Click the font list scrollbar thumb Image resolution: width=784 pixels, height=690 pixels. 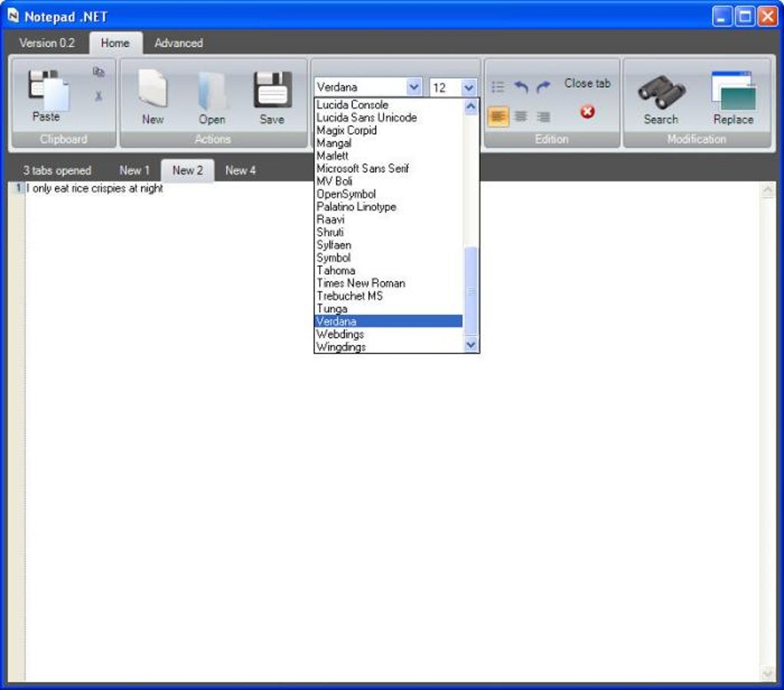[470, 291]
